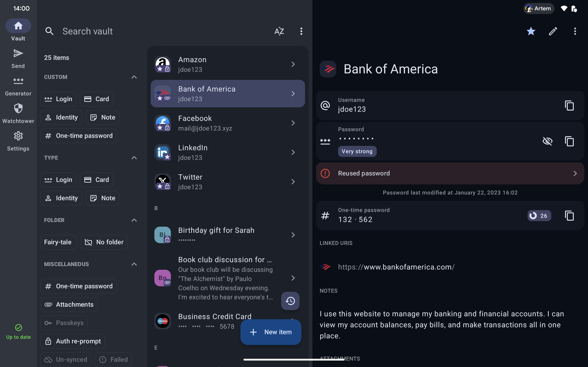588x367 pixels.
Task: Toggle the Attachments filter chip
Action: pyautogui.click(x=69, y=304)
